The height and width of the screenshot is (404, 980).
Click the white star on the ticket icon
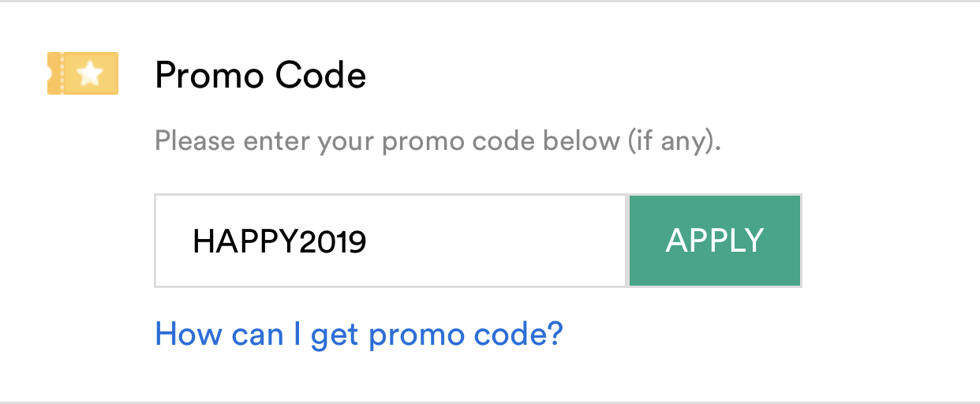[x=91, y=73]
